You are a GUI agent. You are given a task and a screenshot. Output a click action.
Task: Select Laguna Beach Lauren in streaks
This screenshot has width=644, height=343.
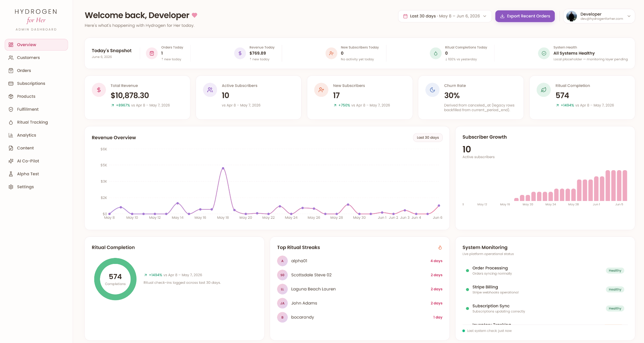[360, 289]
